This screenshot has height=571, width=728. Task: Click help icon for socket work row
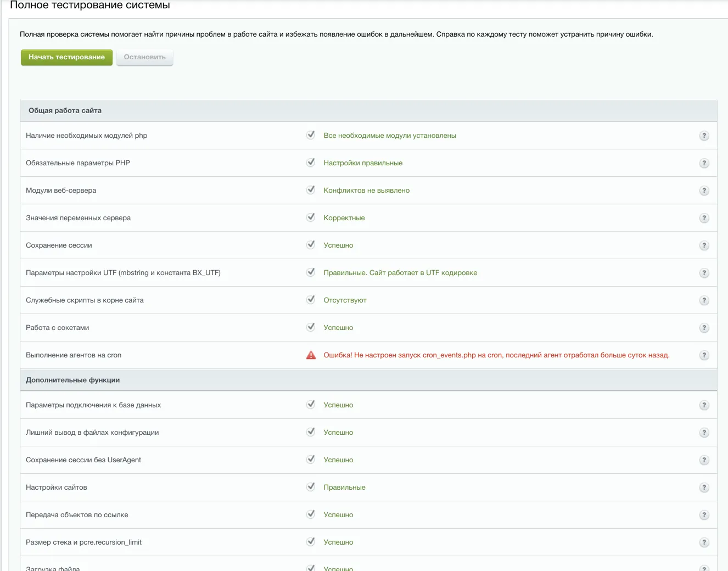click(704, 328)
